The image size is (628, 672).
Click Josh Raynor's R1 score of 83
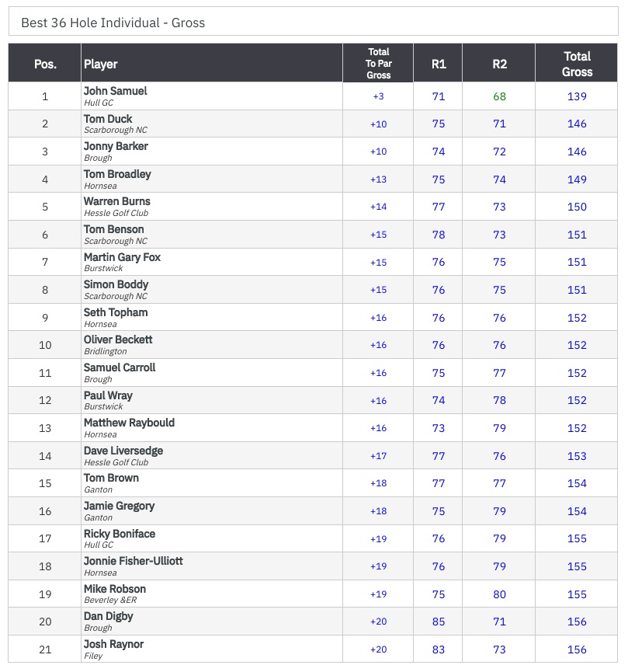click(439, 649)
